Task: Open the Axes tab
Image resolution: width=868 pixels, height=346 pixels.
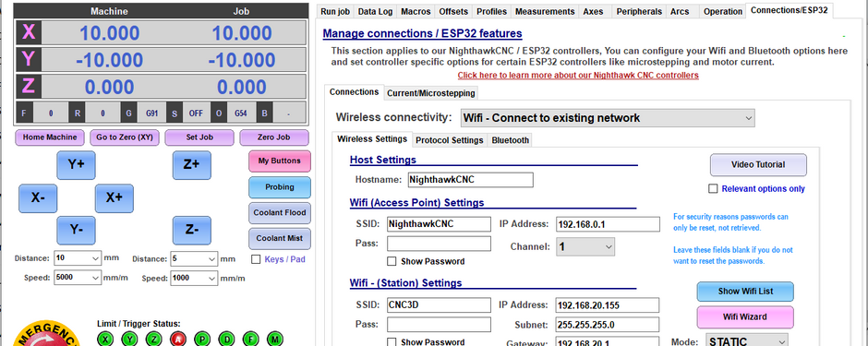Action: (x=594, y=11)
